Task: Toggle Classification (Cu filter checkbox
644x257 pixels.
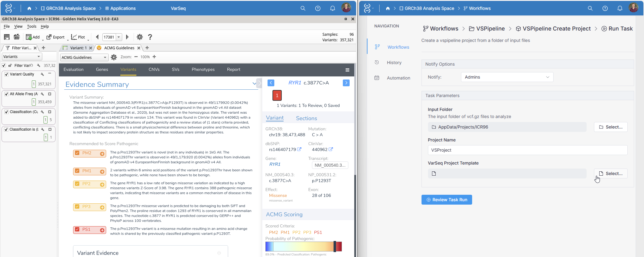Action: 6,112
